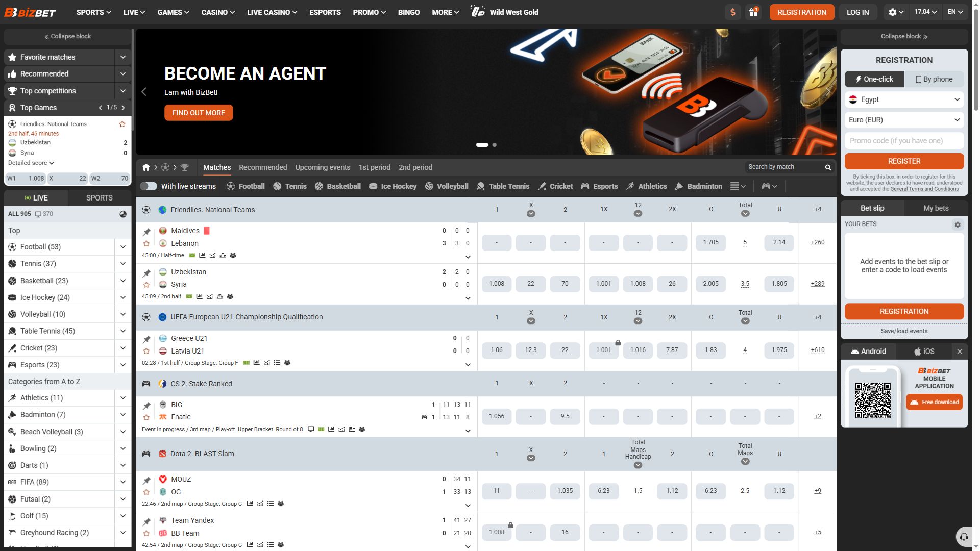Open gamepad filter icon in sports bar
The width and height of the screenshot is (980, 551).
click(x=769, y=186)
